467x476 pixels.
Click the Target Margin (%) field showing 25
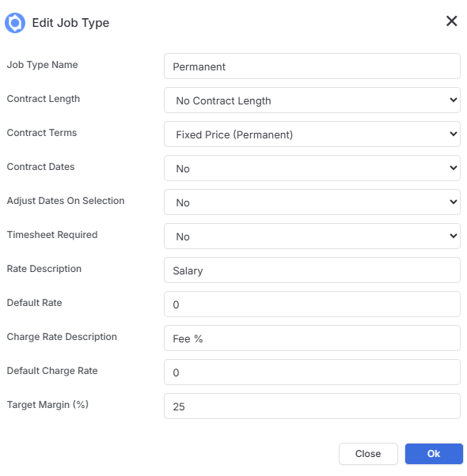point(312,406)
